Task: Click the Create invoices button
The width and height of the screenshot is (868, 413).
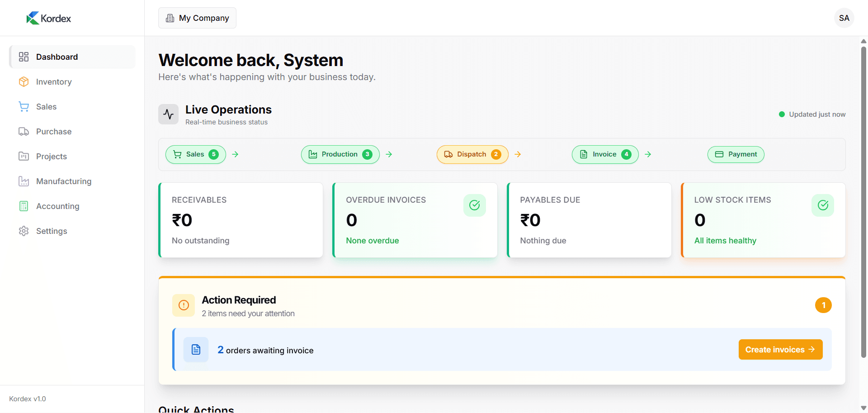Action: [x=780, y=349]
